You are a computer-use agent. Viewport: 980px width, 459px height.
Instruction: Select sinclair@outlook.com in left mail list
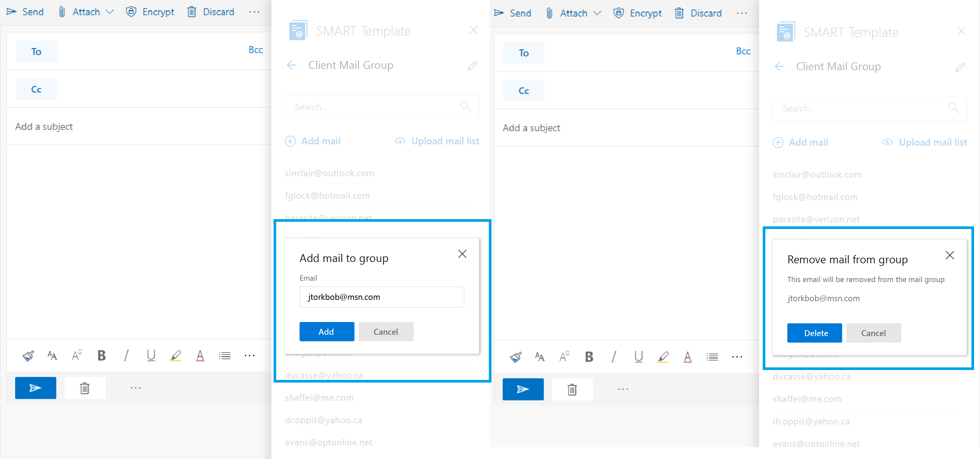pos(330,173)
